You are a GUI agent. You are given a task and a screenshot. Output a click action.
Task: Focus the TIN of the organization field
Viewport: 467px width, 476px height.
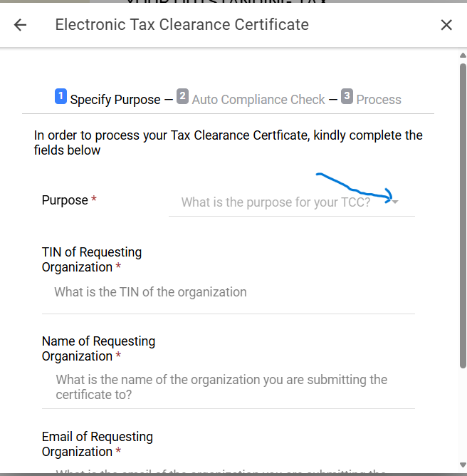[228, 292]
